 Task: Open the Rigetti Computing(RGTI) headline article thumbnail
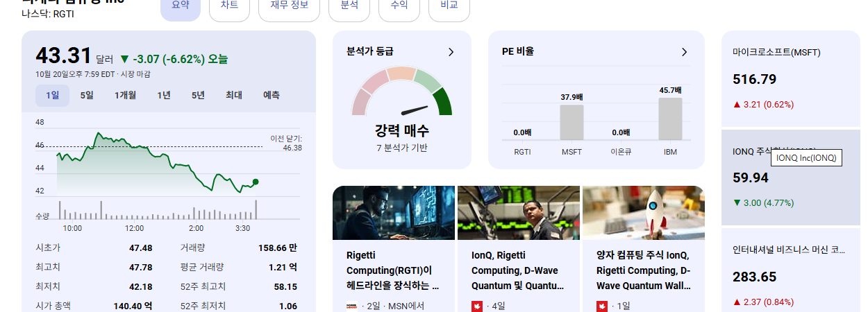tap(394, 213)
